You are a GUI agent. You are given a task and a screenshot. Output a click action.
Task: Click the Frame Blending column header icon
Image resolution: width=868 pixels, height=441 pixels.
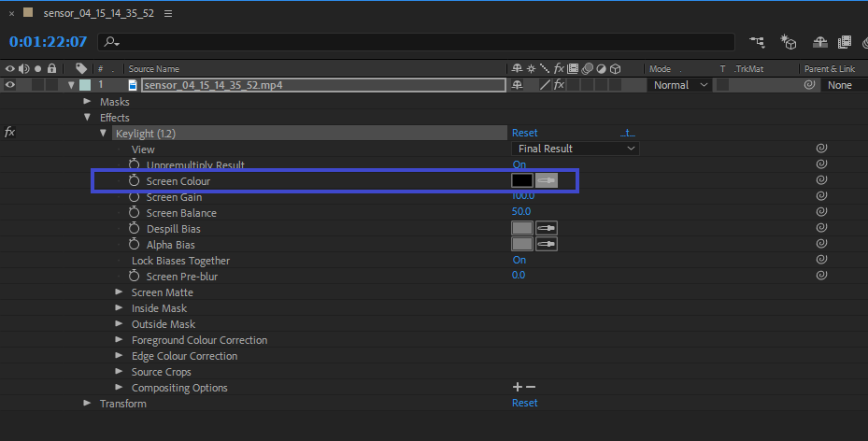(573, 68)
